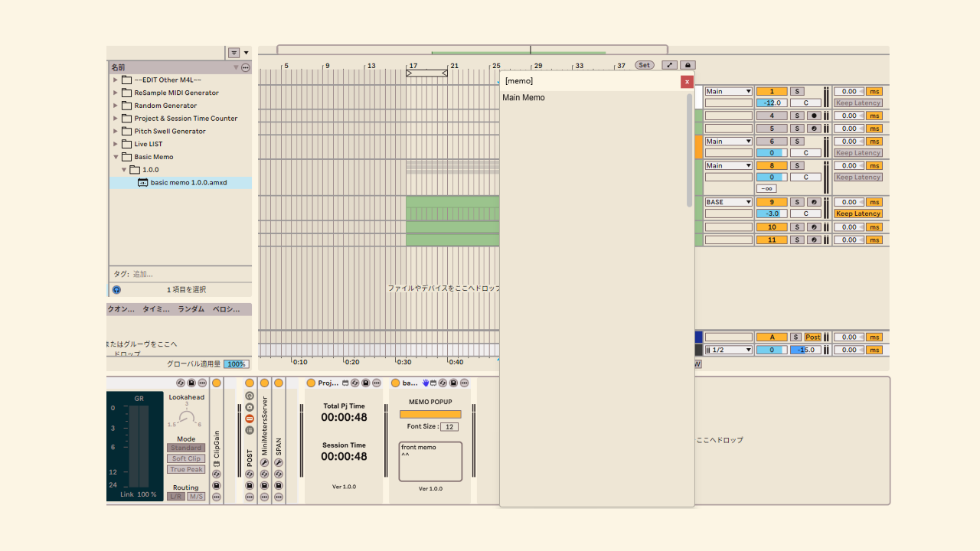Choose L/R routing on the limiter

tap(176, 496)
